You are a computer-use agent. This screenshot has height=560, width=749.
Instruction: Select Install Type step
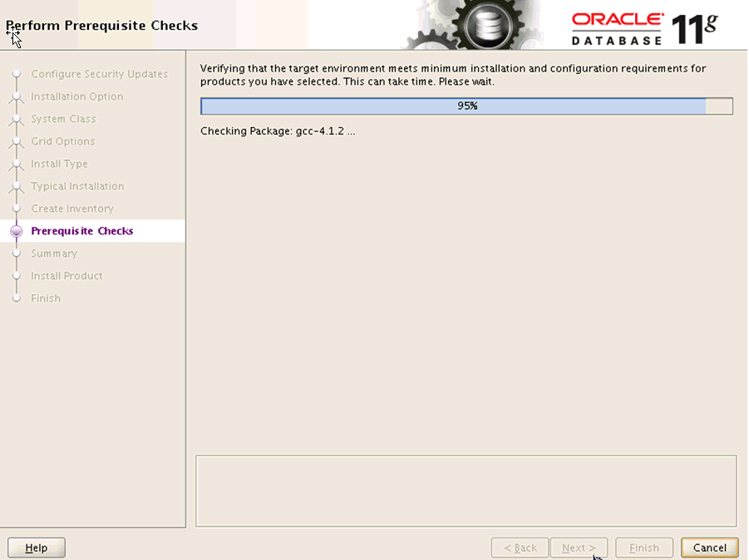coord(59,164)
